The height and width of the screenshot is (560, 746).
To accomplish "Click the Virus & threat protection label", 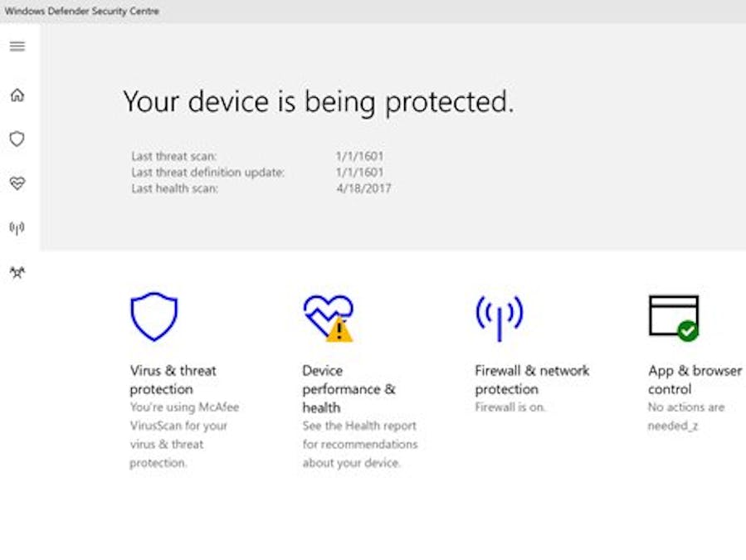I will pyautogui.click(x=173, y=379).
